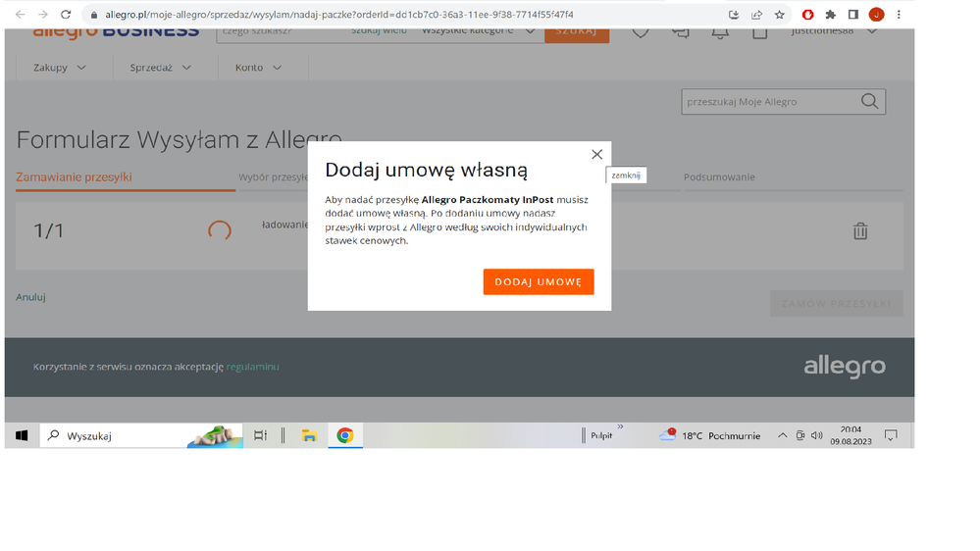
Task: Go back in browser history
Action: click(x=20, y=15)
